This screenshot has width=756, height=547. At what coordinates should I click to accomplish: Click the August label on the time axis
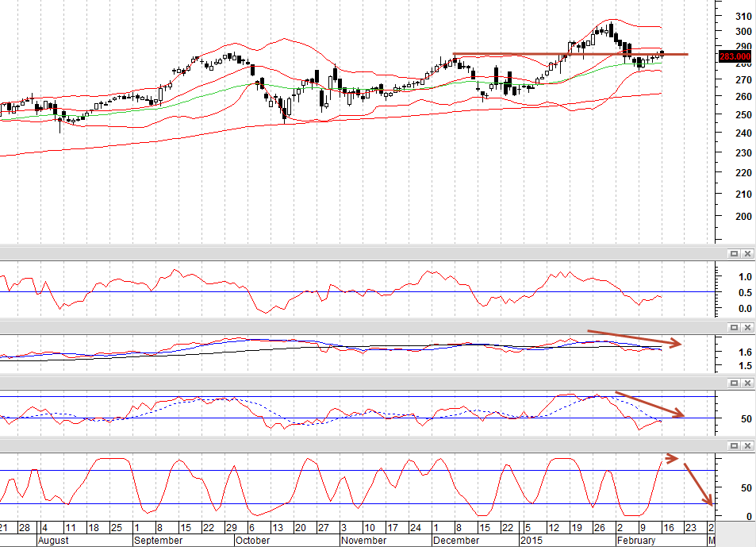[53, 540]
